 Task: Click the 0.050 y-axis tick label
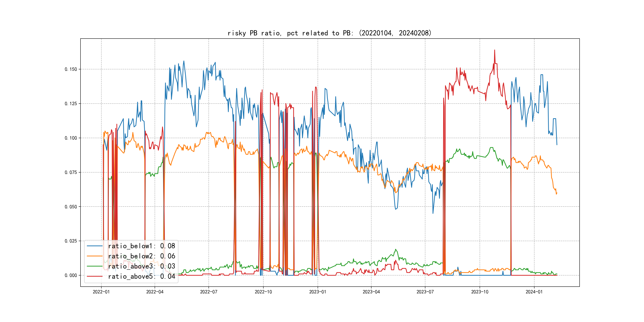click(x=71, y=207)
